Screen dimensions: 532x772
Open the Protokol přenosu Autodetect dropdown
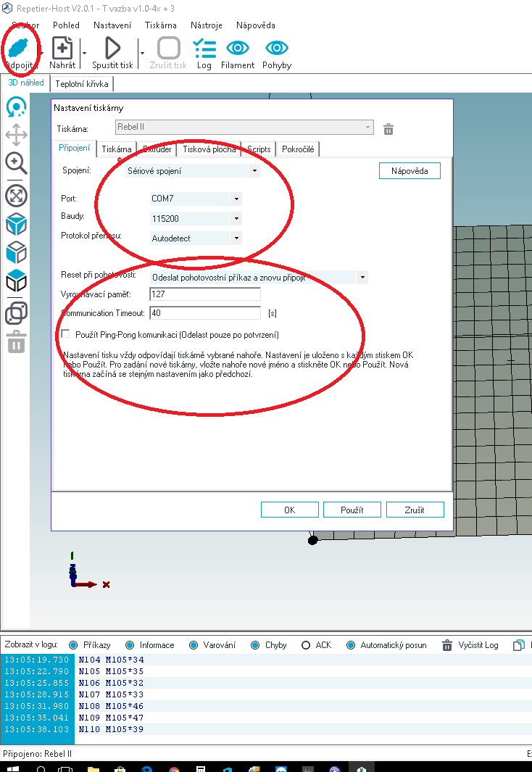tap(236, 238)
